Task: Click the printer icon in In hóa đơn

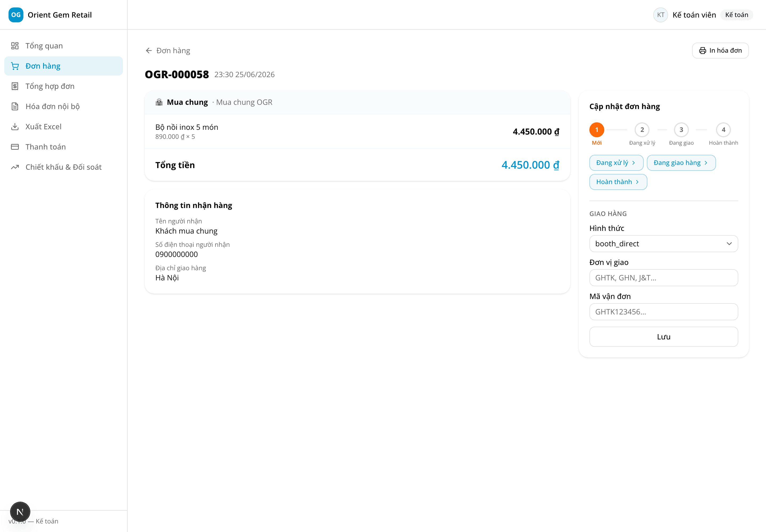Action: (x=702, y=51)
